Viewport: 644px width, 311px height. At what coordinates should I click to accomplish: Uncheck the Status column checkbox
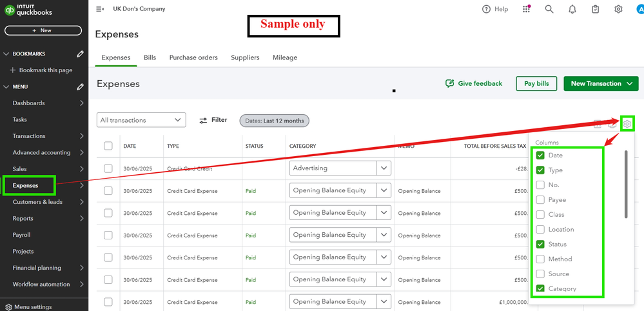coord(540,244)
